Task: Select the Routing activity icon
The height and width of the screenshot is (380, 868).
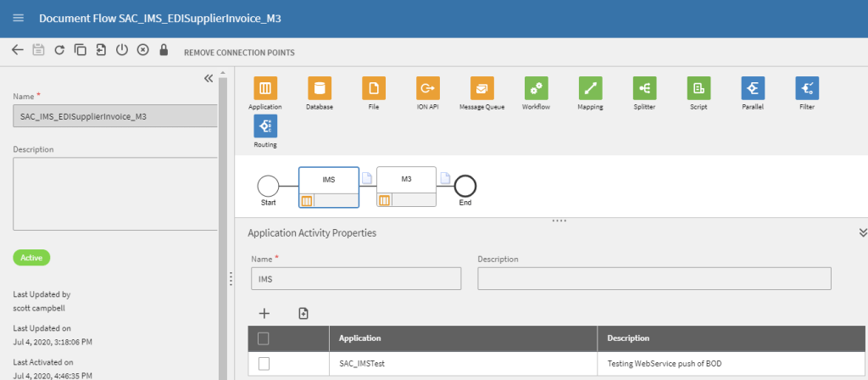Action: click(265, 126)
